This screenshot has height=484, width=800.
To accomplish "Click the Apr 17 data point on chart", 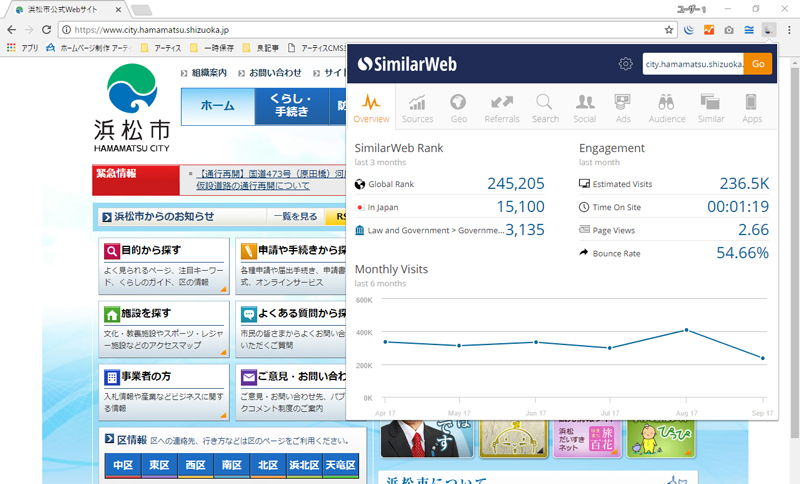I will [385, 342].
